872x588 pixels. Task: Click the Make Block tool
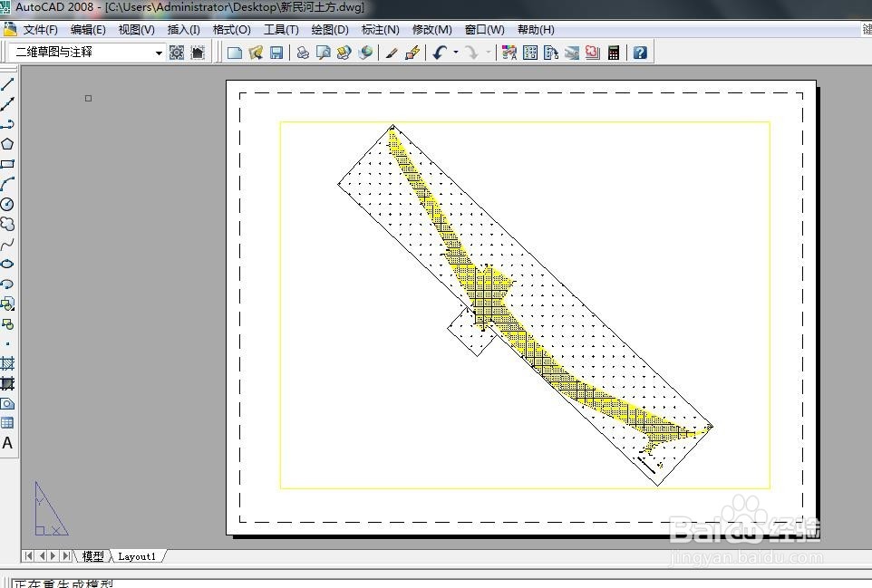tap(7, 324)
